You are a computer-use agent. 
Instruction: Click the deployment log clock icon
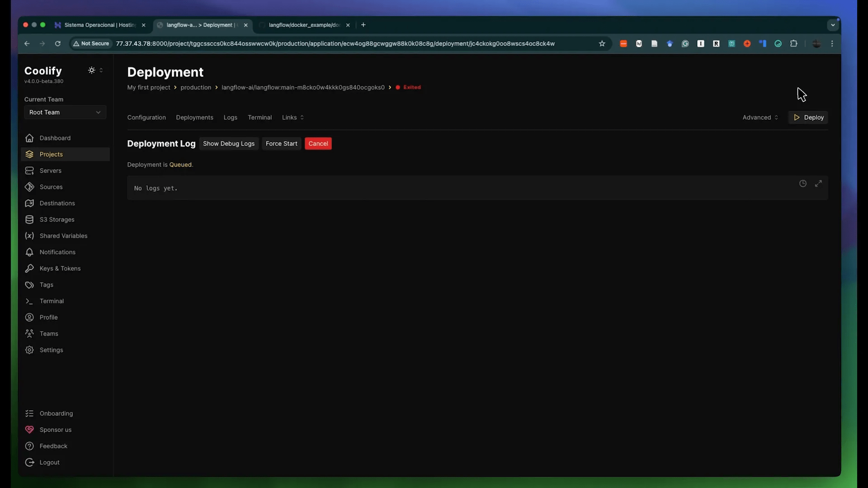(x=803, y=183)
